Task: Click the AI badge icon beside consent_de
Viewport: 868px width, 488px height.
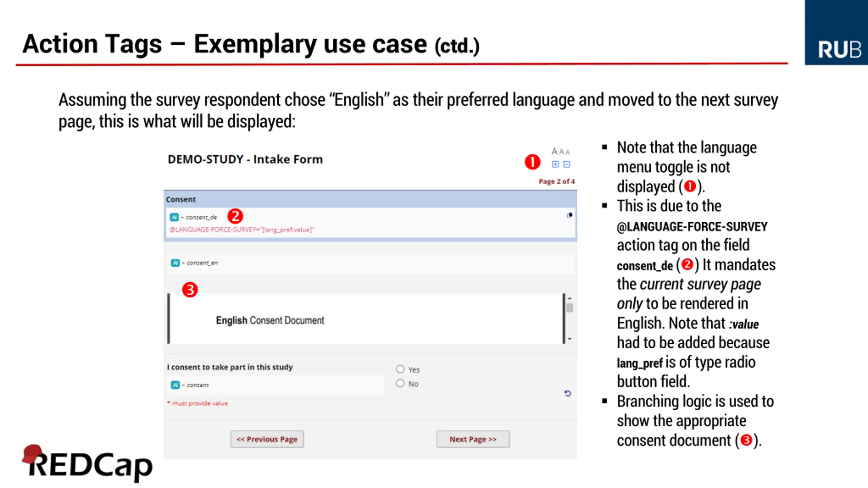Action: click(174, 217)
